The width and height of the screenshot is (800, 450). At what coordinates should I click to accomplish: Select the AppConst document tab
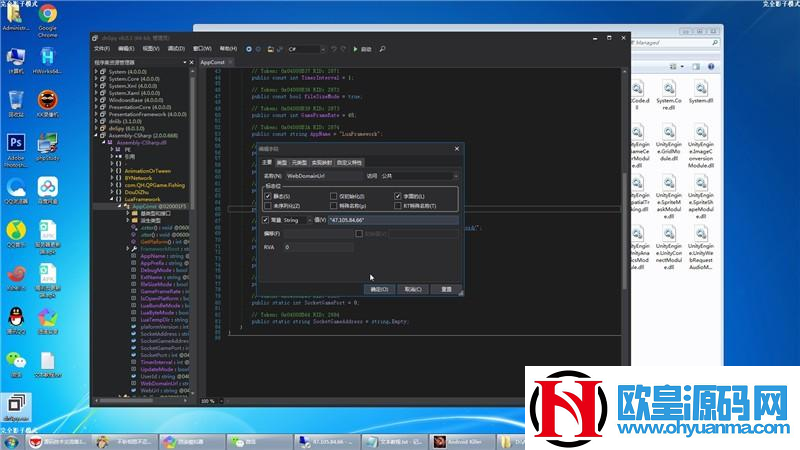pos(212,62)
